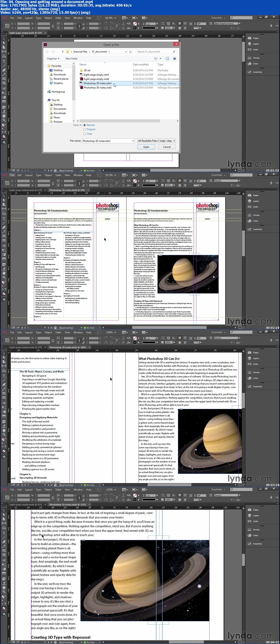Select the Selection tool in the 66.8% zoom frame
Image resolution: width=280 pixels, height=644 pixels.
(x=4, y=39)
